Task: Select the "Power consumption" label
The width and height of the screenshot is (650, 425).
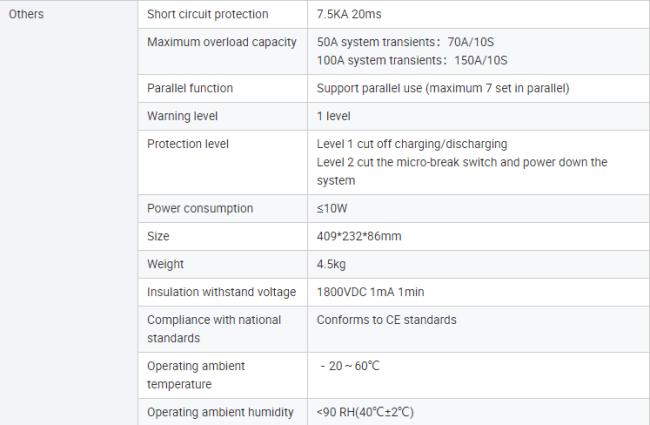Action: coord(200,208)
